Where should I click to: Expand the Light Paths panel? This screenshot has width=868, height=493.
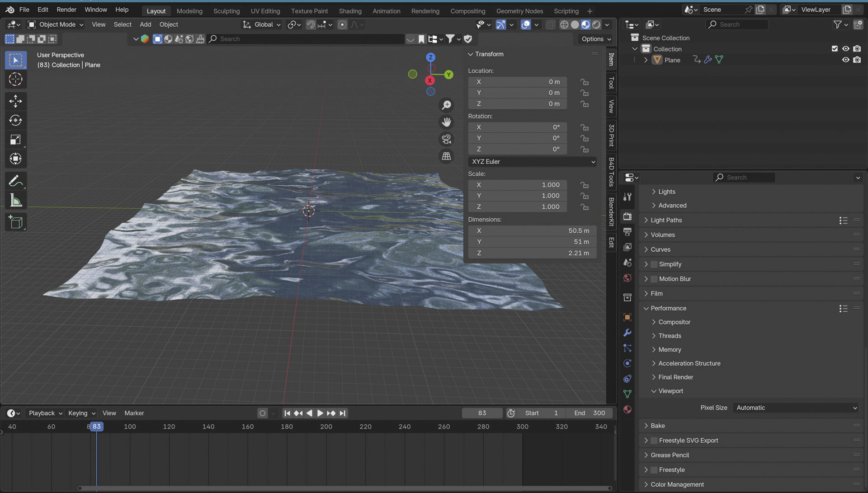point(646,220)
